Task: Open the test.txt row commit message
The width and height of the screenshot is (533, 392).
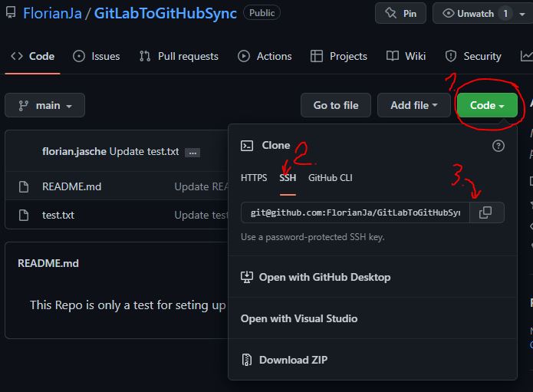Action: (x=201, y=216)
